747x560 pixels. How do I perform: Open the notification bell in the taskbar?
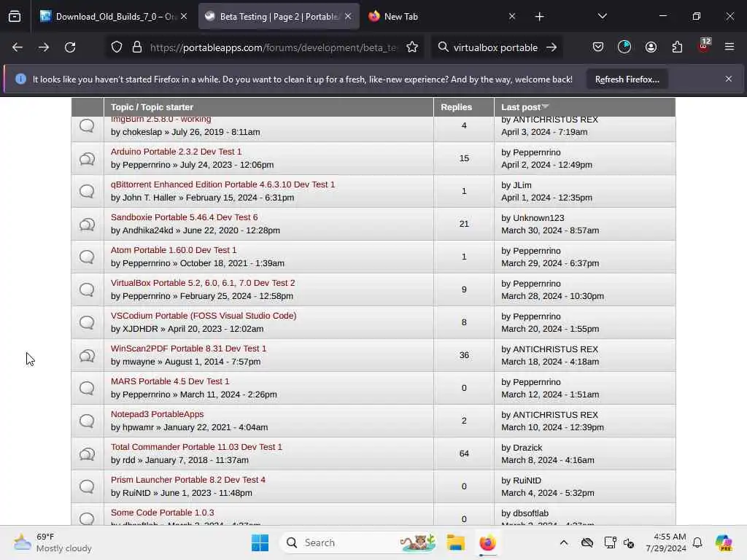pos(697,542)
